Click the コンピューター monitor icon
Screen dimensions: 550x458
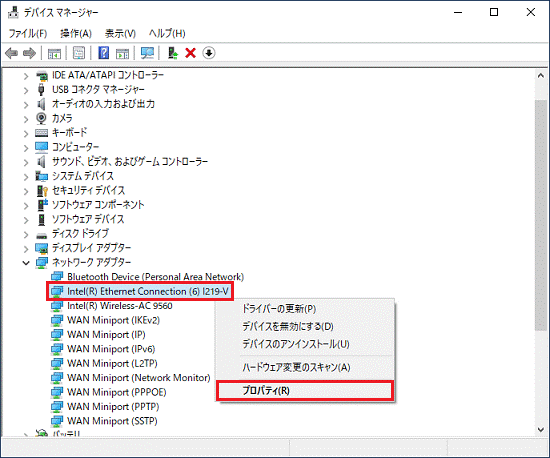pyautogui.click(x=41, y=147)
